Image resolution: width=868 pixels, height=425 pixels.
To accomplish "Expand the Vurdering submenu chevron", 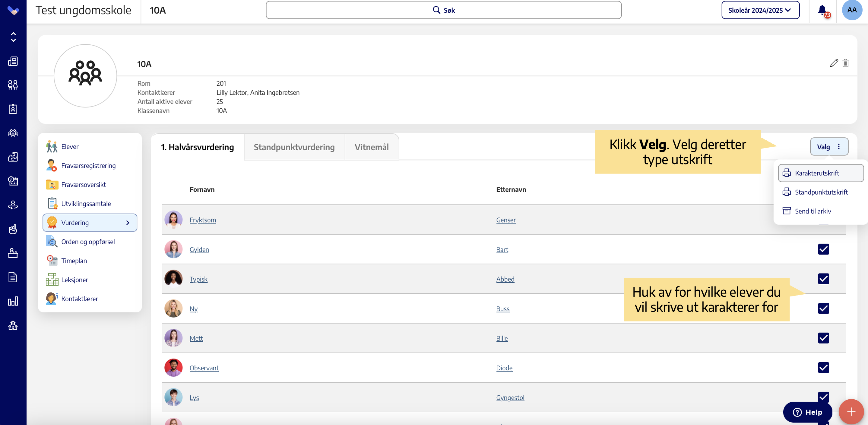I will 128,223.
